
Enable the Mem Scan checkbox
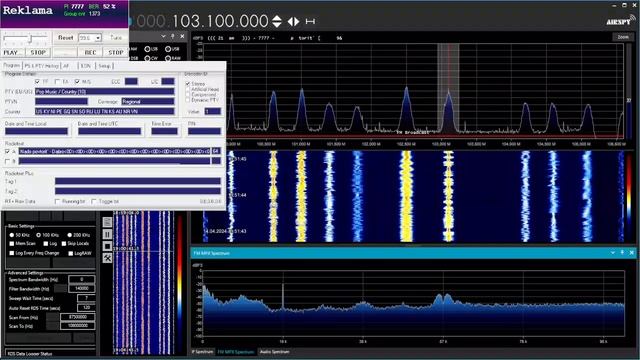(12, 244)
